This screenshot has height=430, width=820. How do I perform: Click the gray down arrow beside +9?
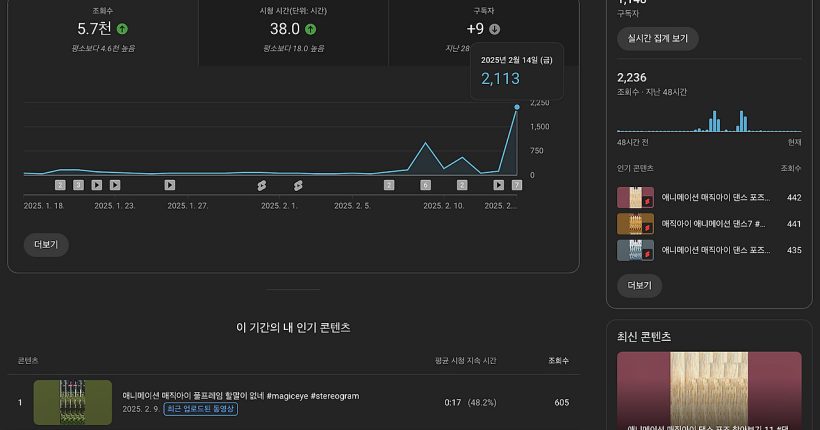(494, 29)
